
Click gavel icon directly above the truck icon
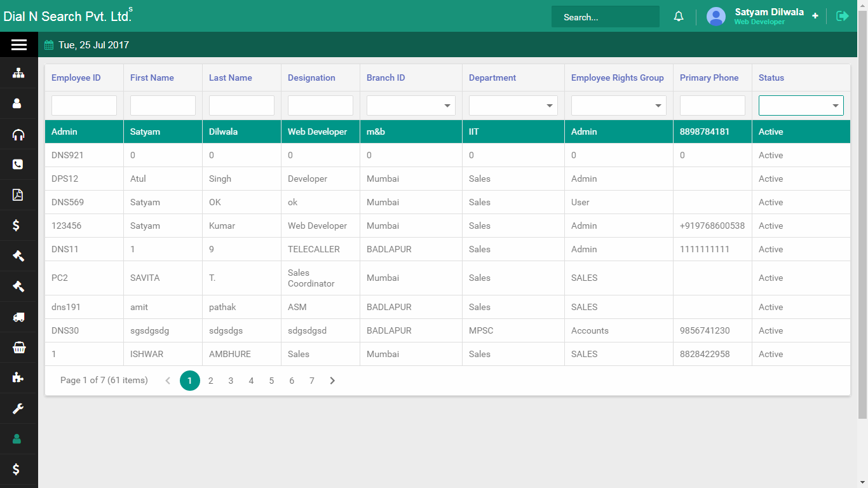click(x=18, y=287)
